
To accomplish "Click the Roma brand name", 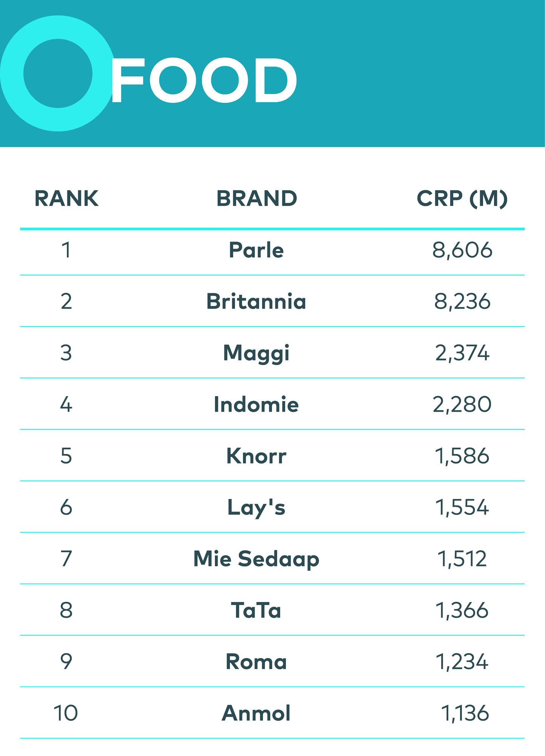I will point(256,662).
